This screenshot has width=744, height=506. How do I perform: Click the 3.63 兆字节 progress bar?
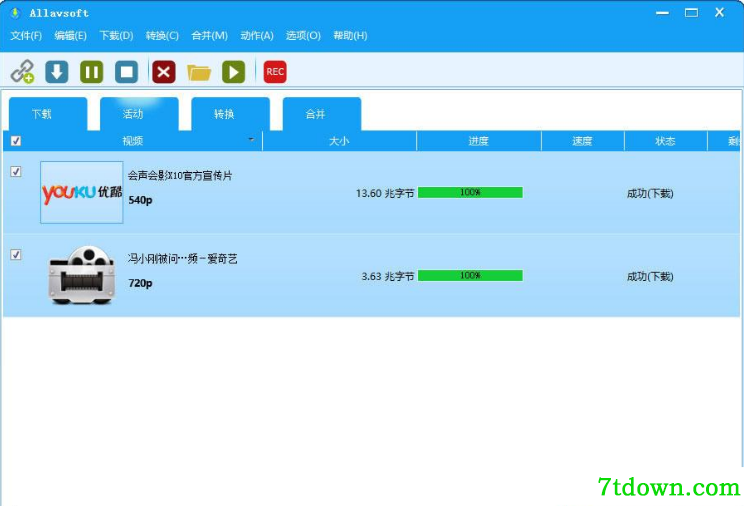470,275
